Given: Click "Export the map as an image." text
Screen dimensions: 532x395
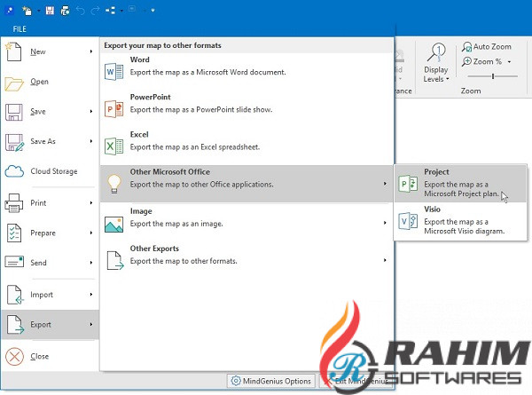Looking at the screenshot, I should click(176, 224).
